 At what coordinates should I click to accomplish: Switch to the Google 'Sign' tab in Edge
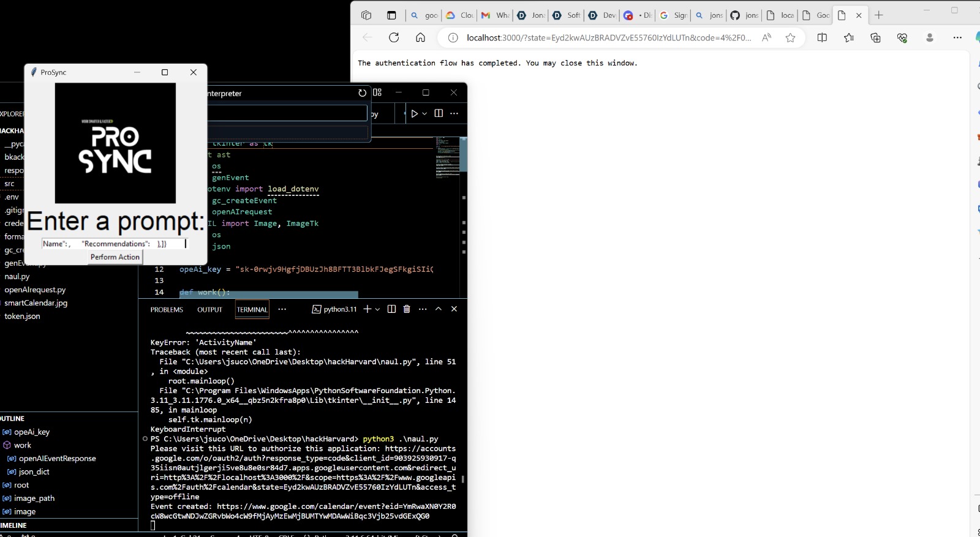[x=673, y=15]
